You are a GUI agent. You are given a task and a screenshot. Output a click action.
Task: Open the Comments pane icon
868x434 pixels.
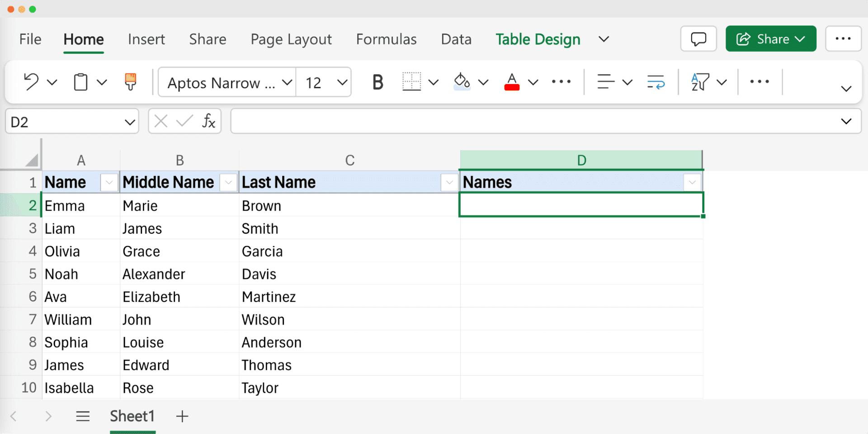tap(698, 39)
